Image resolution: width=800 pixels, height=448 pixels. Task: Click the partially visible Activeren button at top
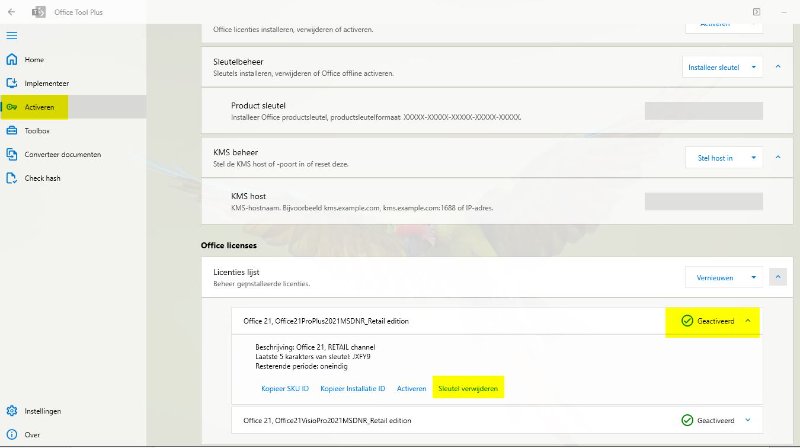(x=724, y=28)
